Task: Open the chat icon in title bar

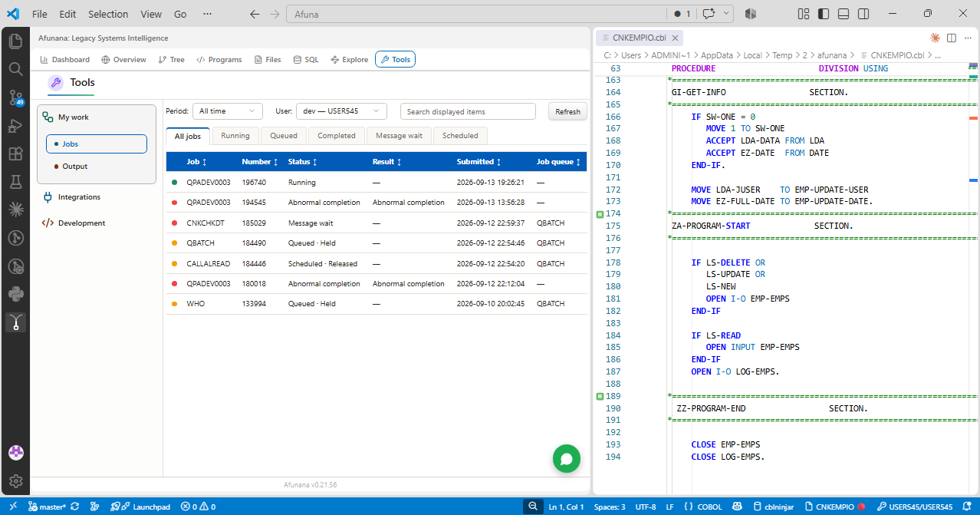Action: tap(709, 14)
